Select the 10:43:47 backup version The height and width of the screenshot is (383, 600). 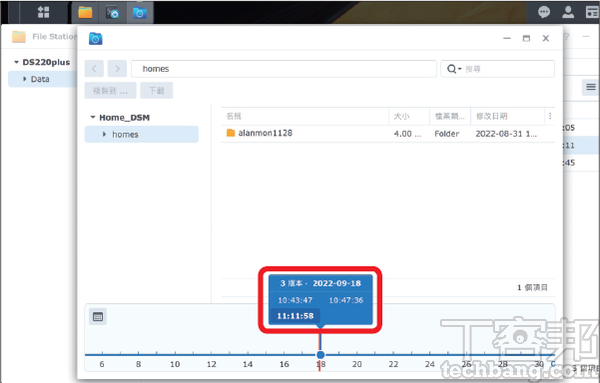(x=295, y=300)
